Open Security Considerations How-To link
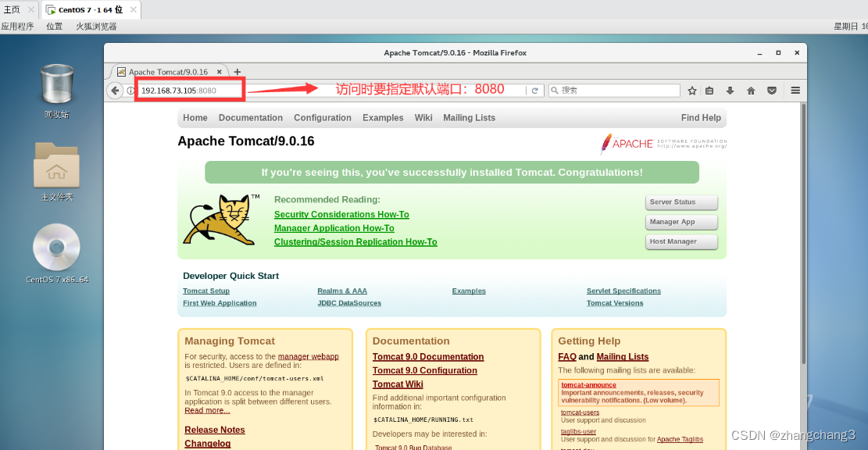The width and height of the screenshot is (868, 450). click(341, 215)
